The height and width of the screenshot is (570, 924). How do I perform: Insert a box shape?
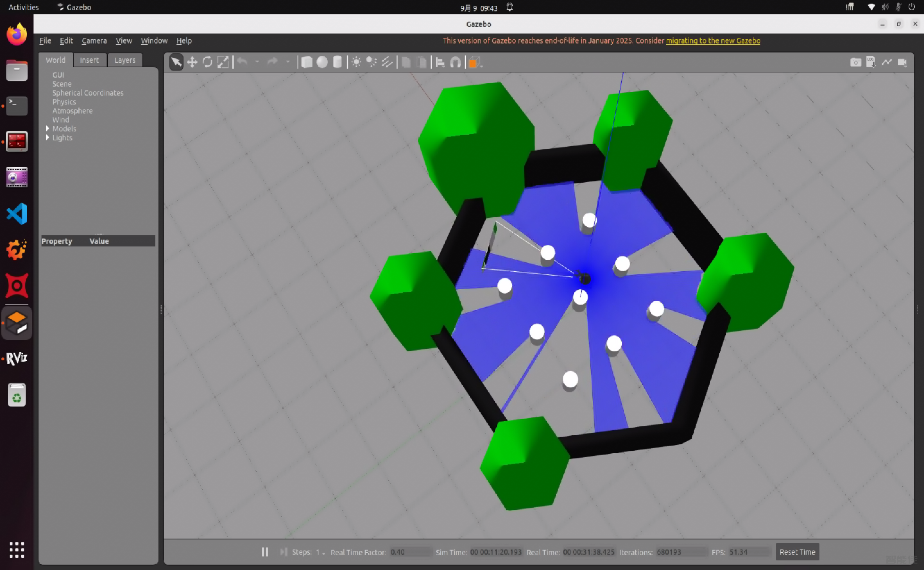(307, 62)
